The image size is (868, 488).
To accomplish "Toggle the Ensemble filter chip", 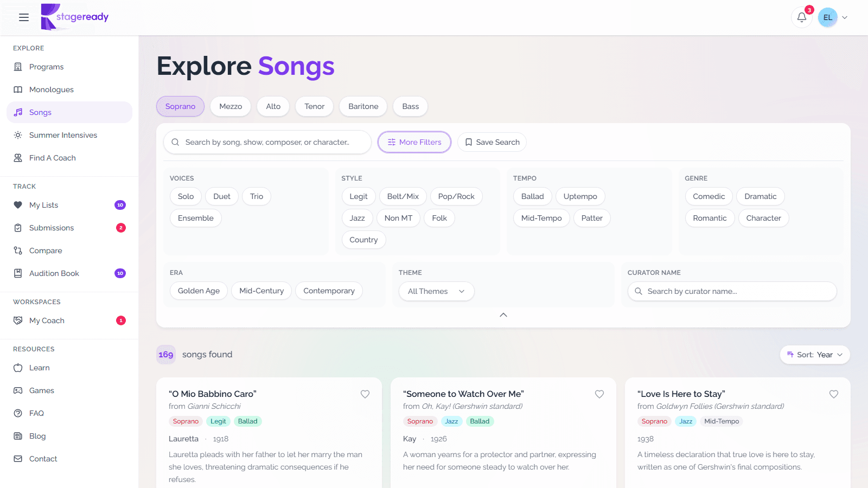I will tap(196, 218).
